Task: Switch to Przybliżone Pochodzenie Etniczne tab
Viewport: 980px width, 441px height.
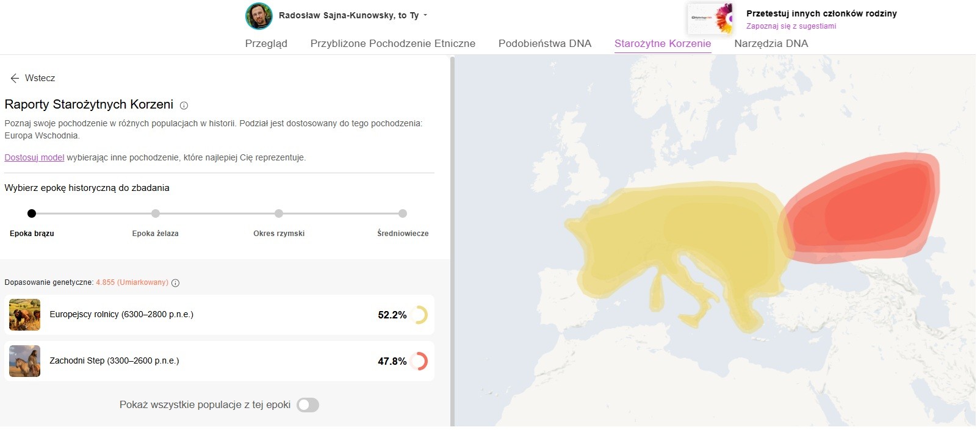Action: [x=392, y=43]
